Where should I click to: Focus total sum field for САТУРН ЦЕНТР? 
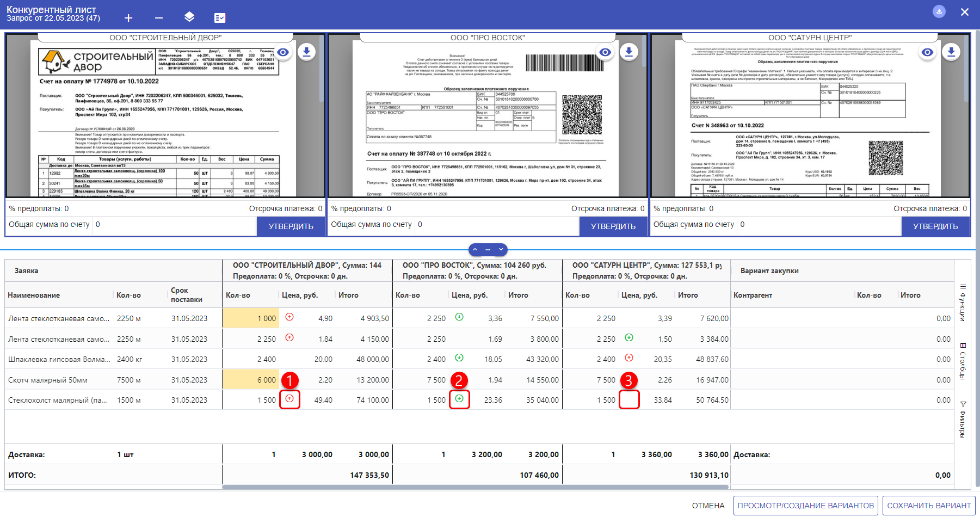pos(819,225)
